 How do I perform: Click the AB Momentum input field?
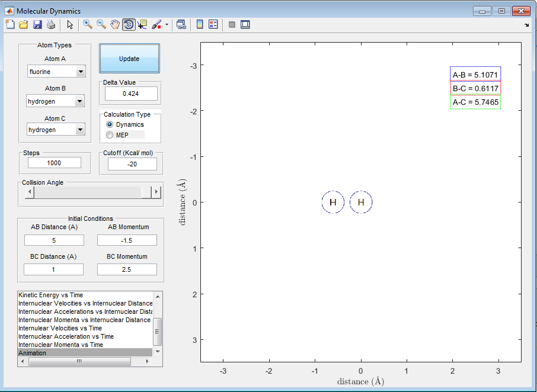(127, 240)
